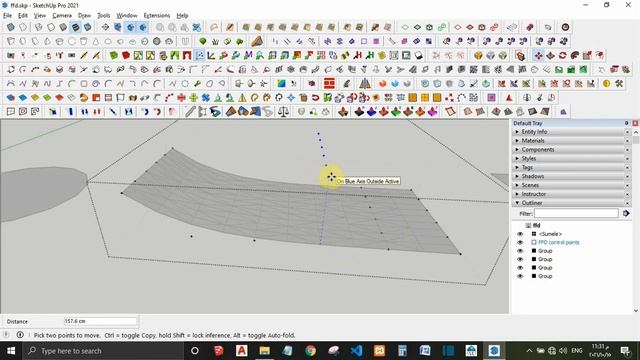Switch to Wireframe face style
This screenshot has height=360, width=640.
(39, 27)
